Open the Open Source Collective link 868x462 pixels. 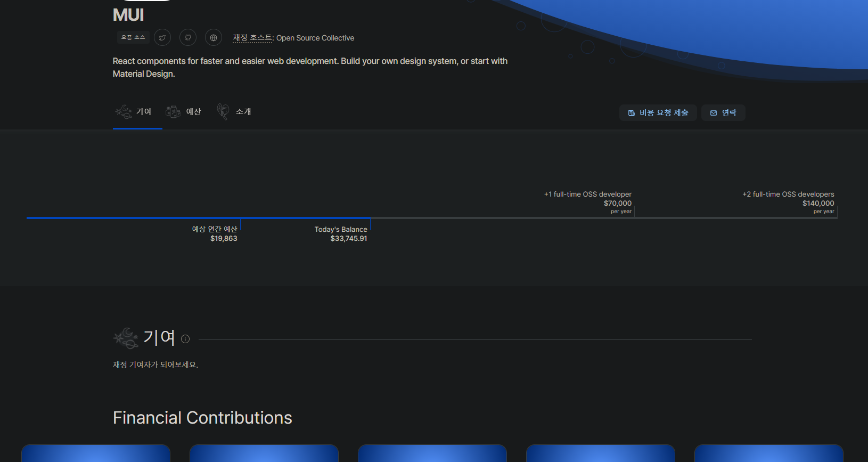click(315, 38)
